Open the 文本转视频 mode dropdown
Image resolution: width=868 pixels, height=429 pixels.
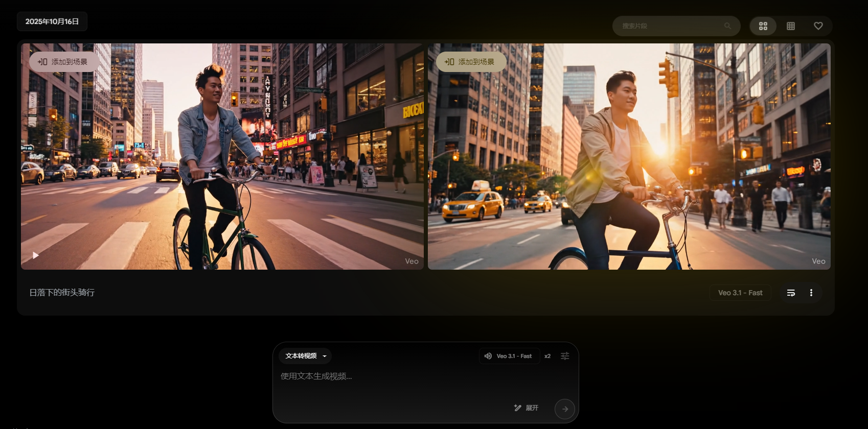305,356
